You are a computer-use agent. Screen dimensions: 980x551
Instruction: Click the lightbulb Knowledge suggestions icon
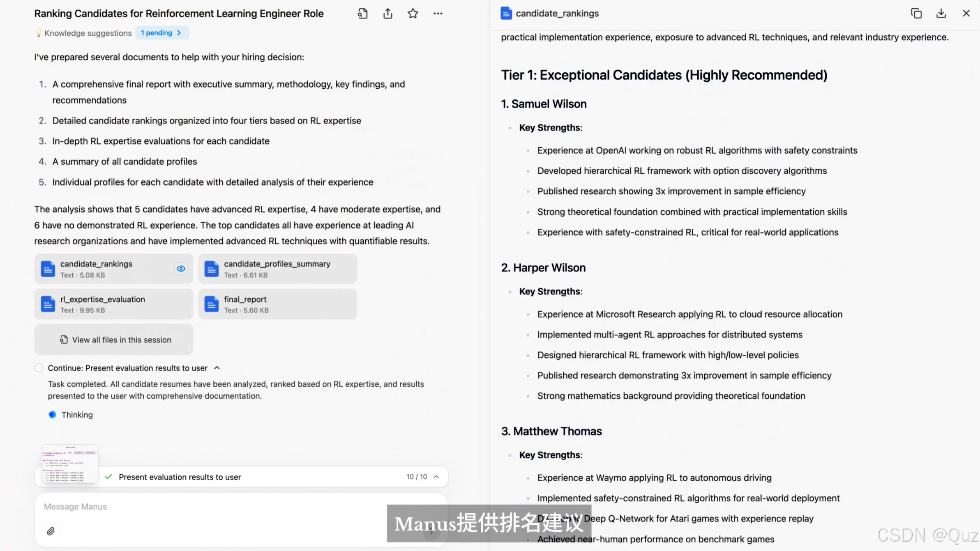click(38, 33)
